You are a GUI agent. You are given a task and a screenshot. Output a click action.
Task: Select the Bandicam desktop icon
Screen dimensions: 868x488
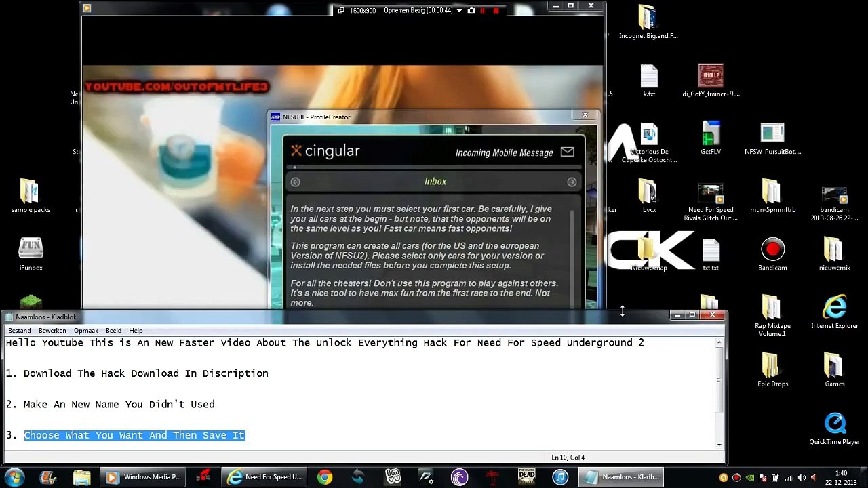(x=772, y=254)
